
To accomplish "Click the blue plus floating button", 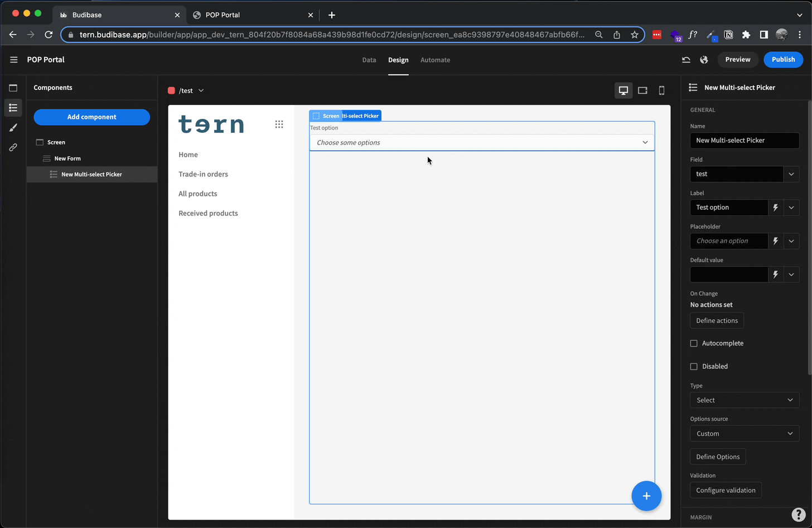I will coord(646,496).
